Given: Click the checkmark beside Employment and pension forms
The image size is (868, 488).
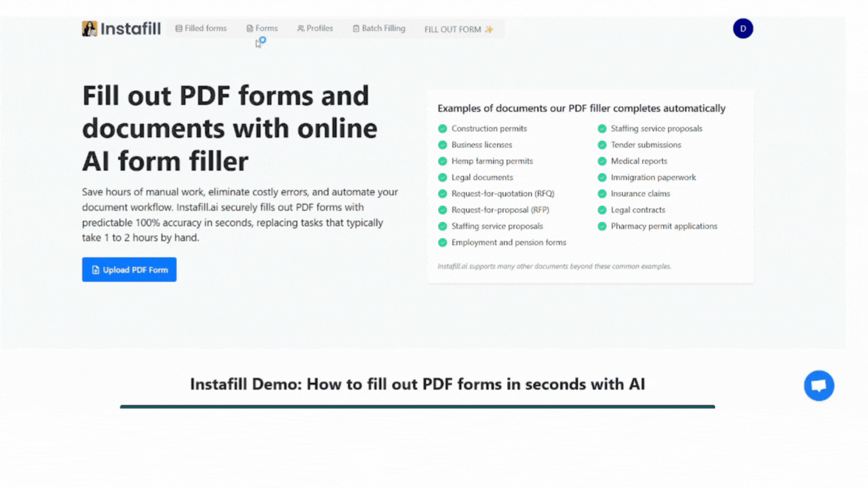Looking at the screenshot, I should [442, 242].
